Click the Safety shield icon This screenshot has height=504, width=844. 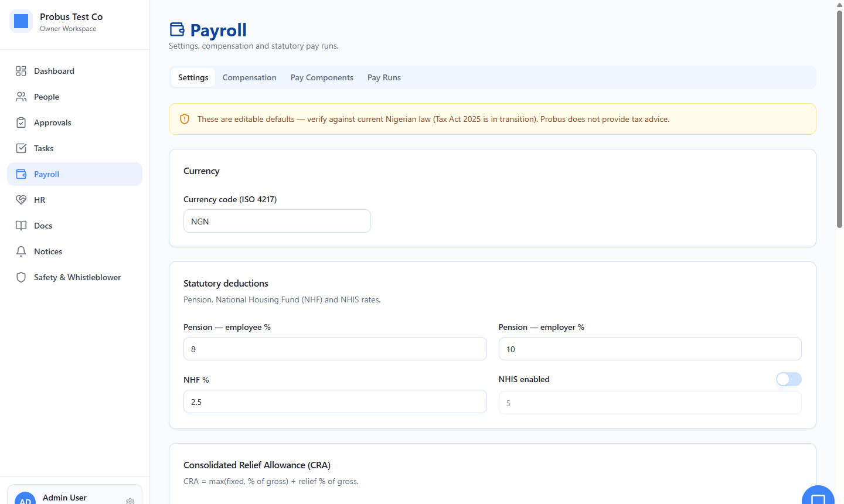[x=21, y=277]
